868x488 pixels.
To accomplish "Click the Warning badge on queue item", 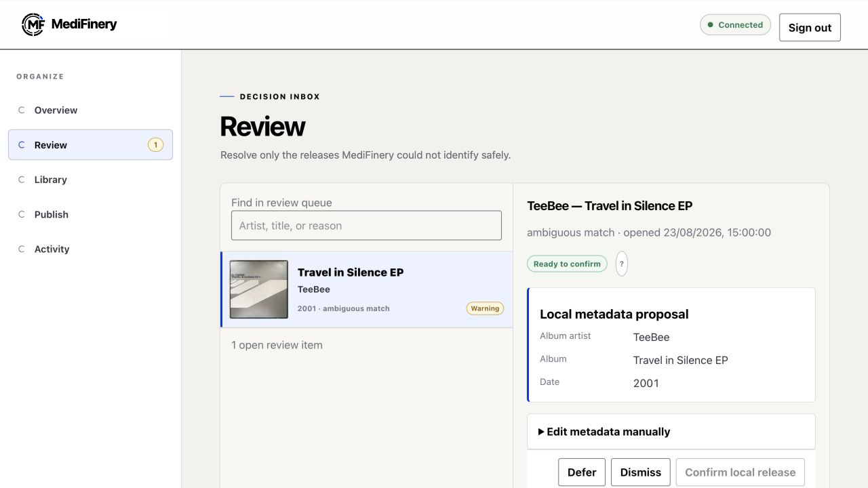I will [485, 308].
